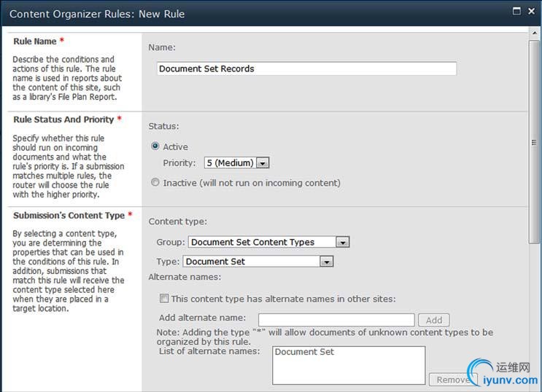This screenshot has height=392, width=542.
Task: Open the Priority dropdown
Action: (x=237, y=163)
